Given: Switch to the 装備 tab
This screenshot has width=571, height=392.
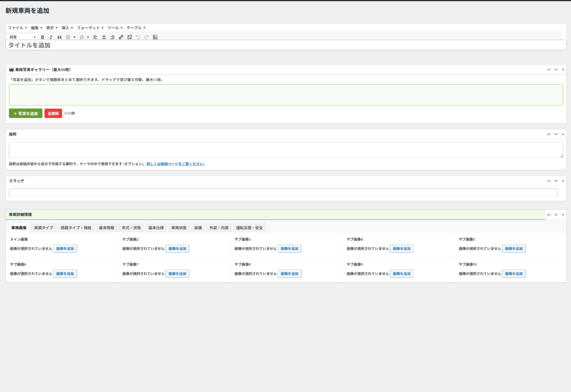Looking at the screenshot, I should pos(198,228).
